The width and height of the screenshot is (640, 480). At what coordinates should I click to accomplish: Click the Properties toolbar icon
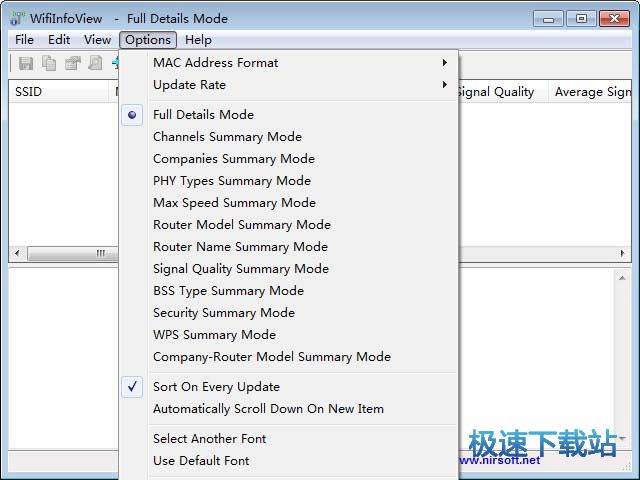(73, 63)
